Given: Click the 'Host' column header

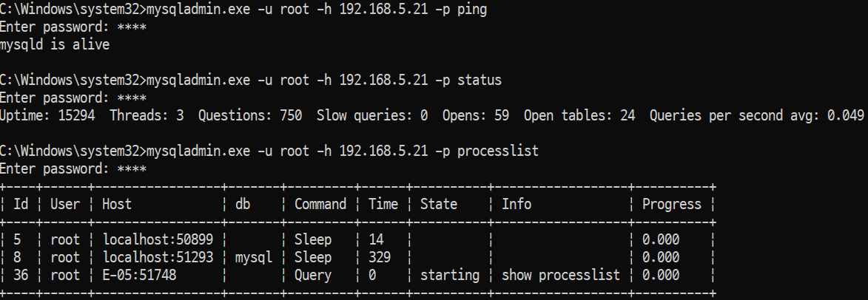Looking at the screenshot, I should pos(117,204).
